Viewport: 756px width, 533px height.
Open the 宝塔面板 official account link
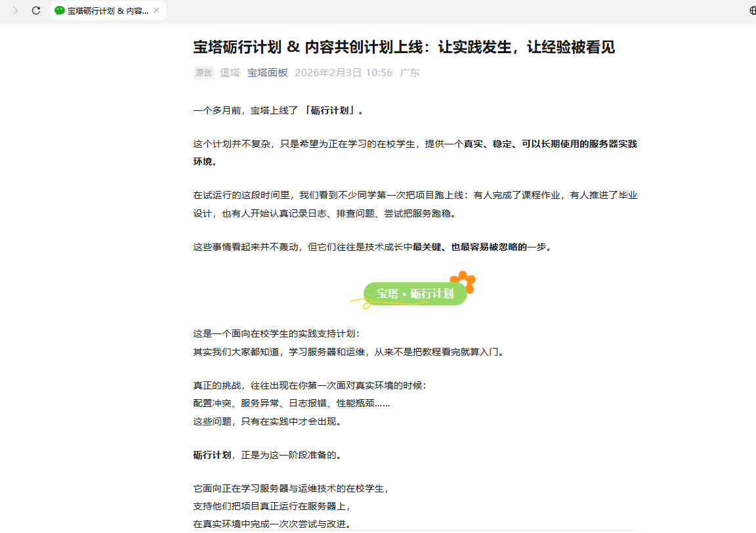point(268,73)
